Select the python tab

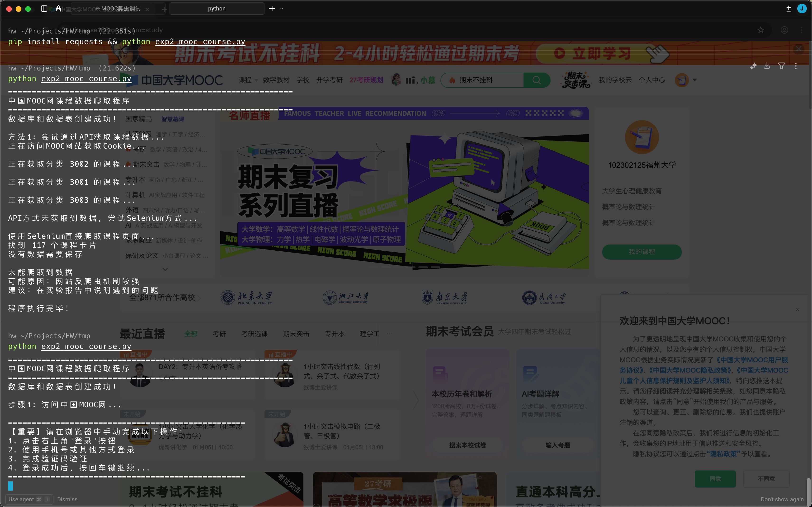click(217, 9)
